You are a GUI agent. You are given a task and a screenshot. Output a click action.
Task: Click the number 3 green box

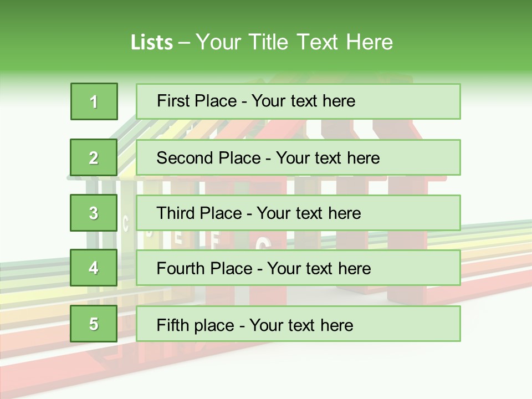[x=94, y=213]
